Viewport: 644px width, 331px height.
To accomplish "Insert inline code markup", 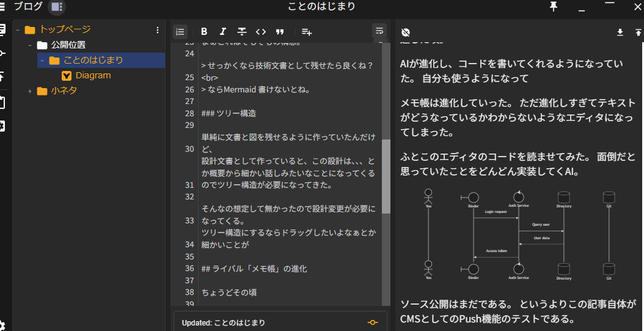I will coord(261,32).
